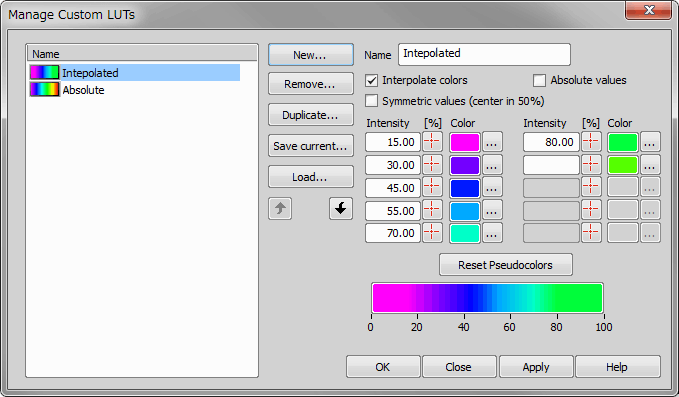Select the green swatch at 80.00
This screenshot has width=679, height=397.
[x=623, y=142]
